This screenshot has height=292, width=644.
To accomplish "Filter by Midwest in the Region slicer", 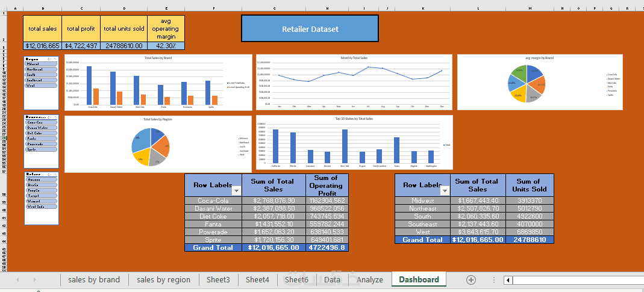I will [40, 64].
